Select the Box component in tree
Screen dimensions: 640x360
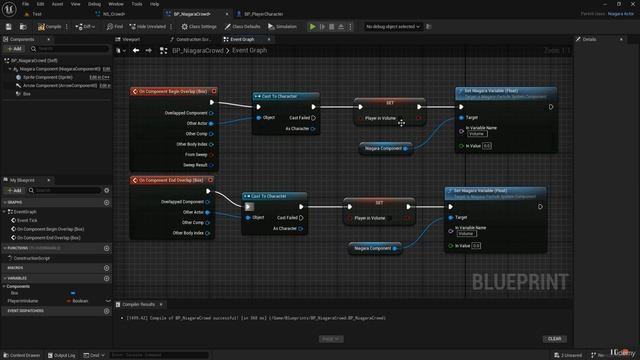coord(27,94)
